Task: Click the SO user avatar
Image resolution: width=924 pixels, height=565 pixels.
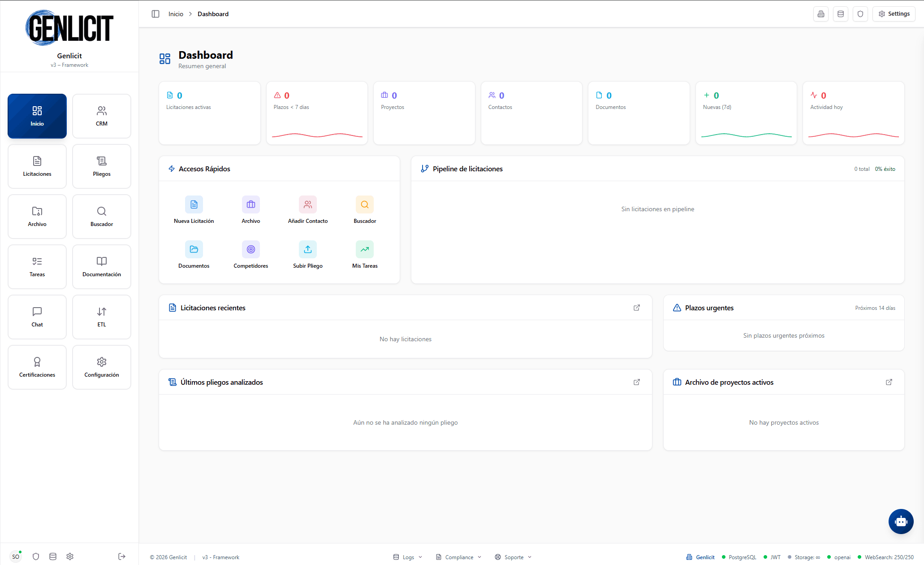Action: click(x=16, y=556)
